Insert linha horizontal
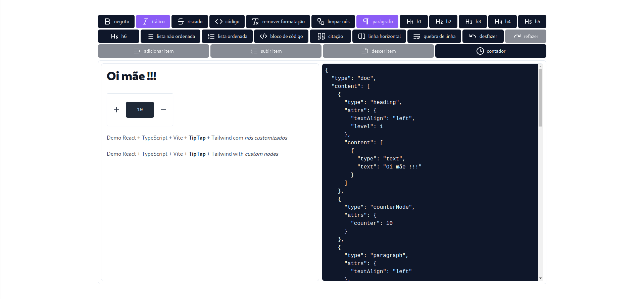The height and width of the screenshot is (299, 644). click(x=379, y=36)
